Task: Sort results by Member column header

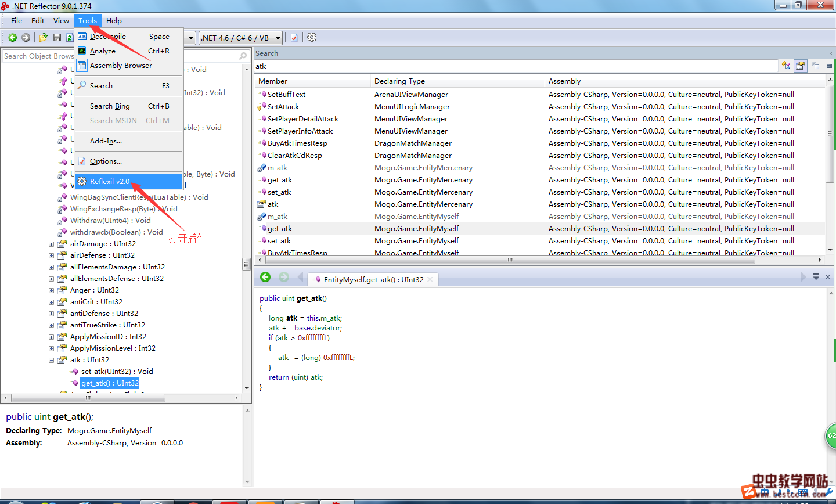Action: coord(312,81)
